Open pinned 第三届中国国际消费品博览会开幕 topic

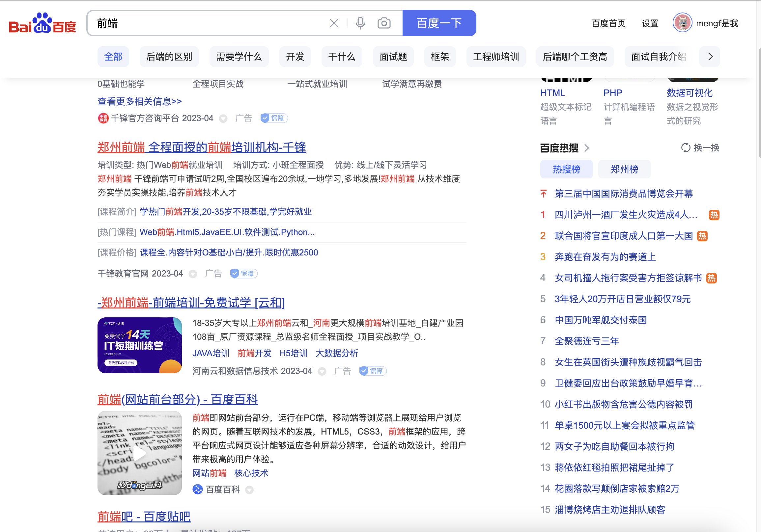click(624, 194)
